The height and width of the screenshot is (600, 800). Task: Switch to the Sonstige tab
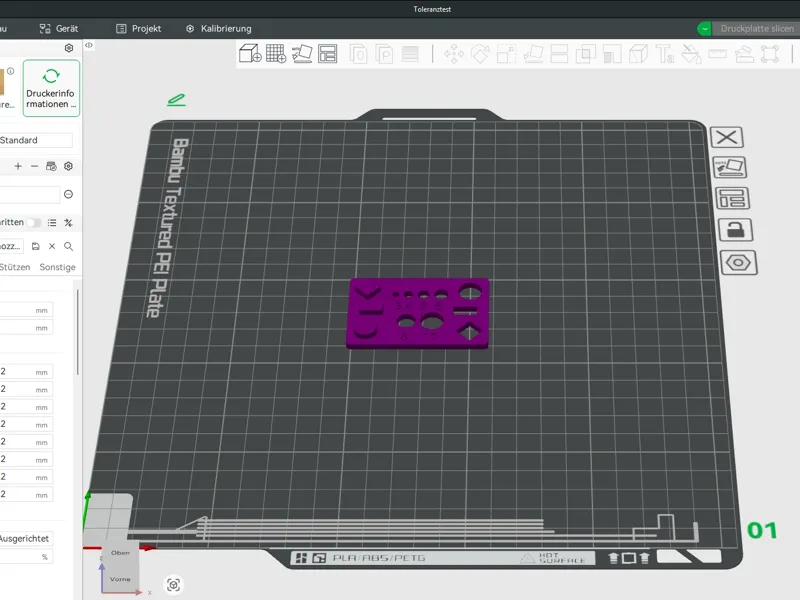(x=58, y=267)
